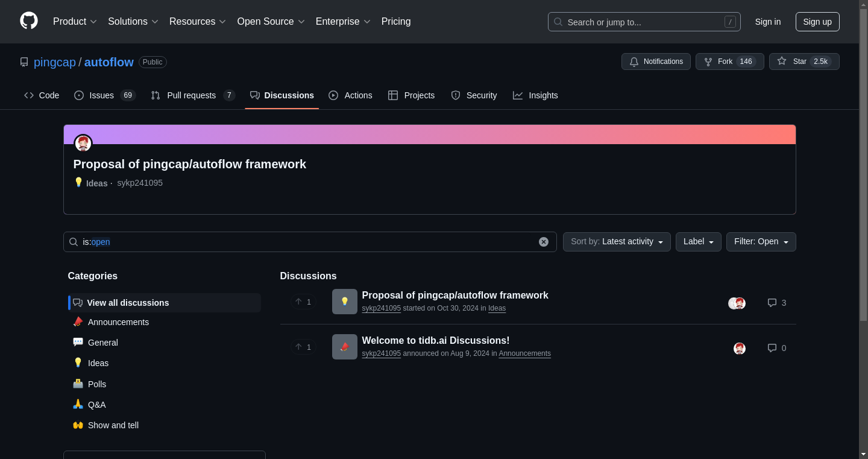Click participant avatars on Proposal row
Image resolution: width=868 pixels, height=459 pixels.
pos(737,303)
